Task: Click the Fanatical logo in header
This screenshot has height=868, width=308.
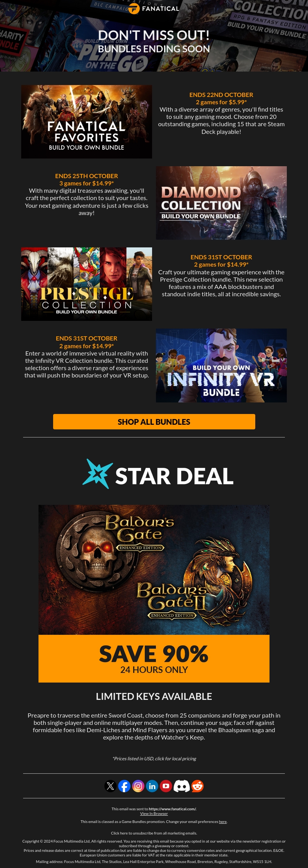Action: point(154,8)
